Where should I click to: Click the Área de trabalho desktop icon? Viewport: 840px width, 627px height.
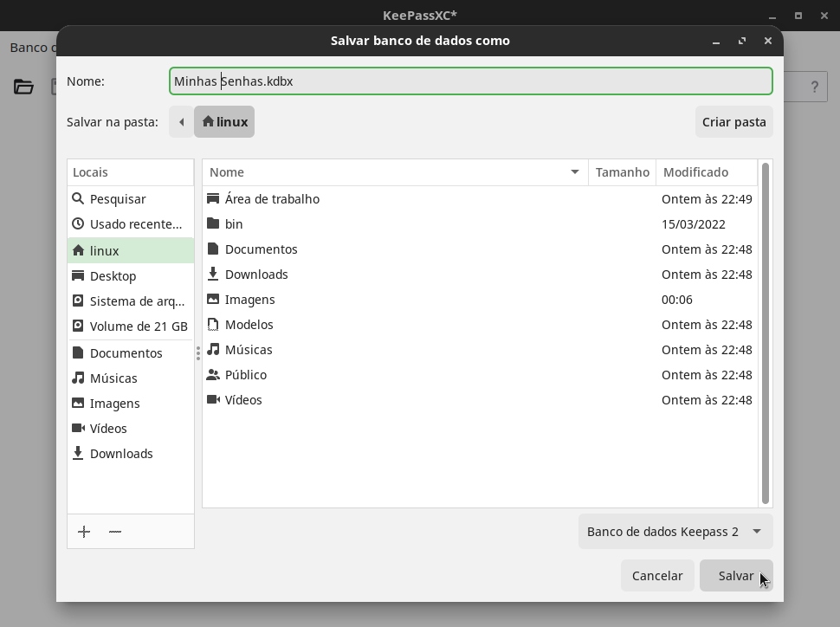pos(213,198)
